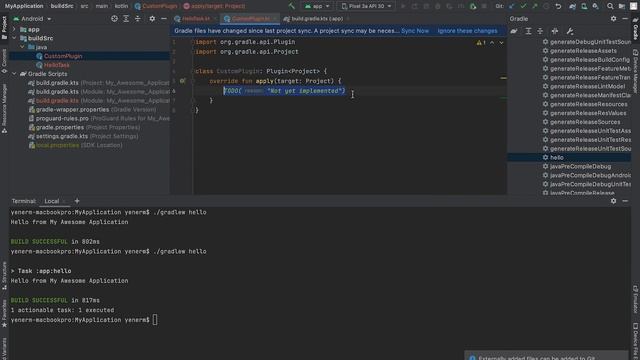The image size is (640, 360).
Task: Expand the app module folder
Action: (x=14, y=29)
